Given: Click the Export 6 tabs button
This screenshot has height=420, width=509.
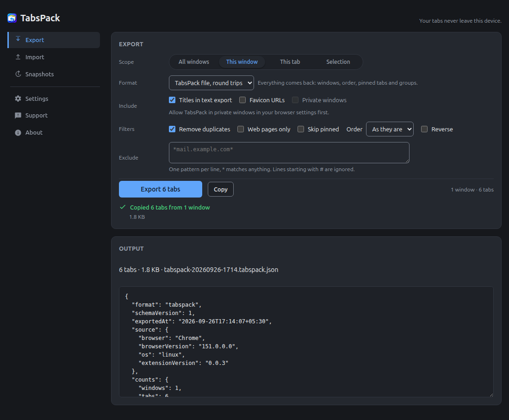Looking at the screenshot, I should click(x=161, y=189).
